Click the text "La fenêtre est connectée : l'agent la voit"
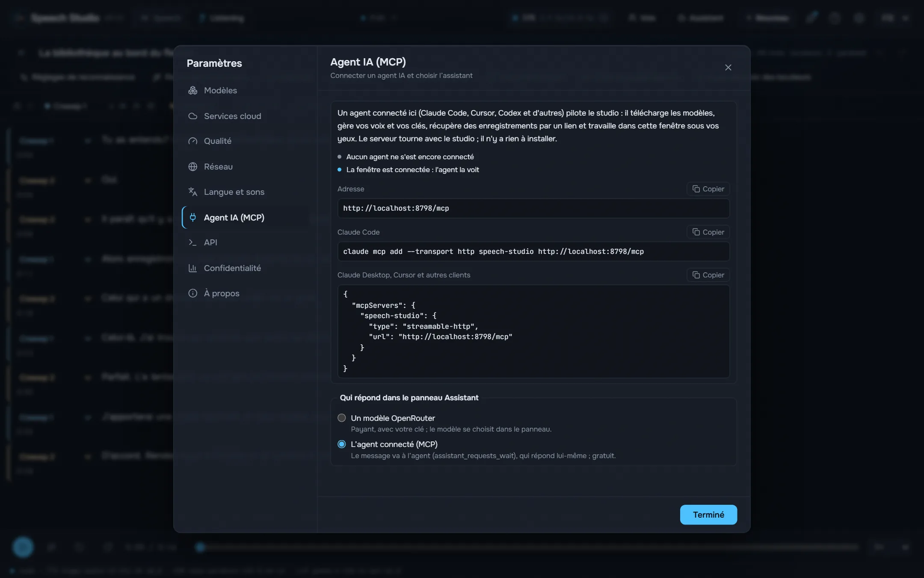The width and height of the screenshot is (924, 578). click(412, 170)
